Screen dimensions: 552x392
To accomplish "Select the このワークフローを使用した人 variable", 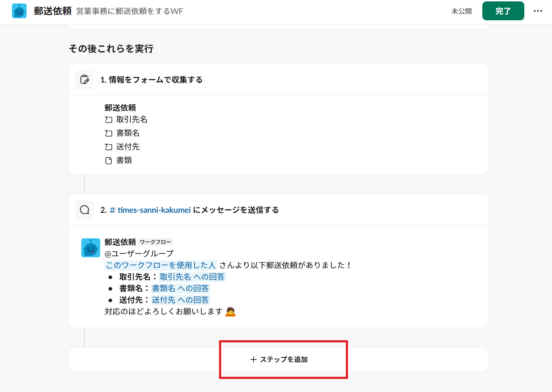I will (x=161, y=265).
